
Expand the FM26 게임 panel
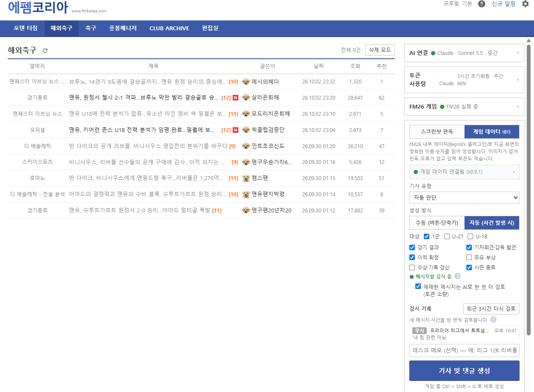pos(464,106)
